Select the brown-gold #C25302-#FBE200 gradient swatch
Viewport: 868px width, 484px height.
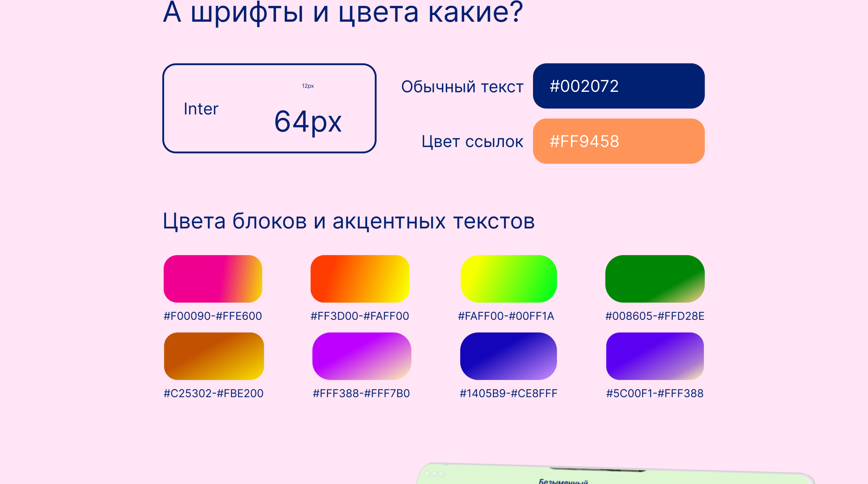click(214, 356)
